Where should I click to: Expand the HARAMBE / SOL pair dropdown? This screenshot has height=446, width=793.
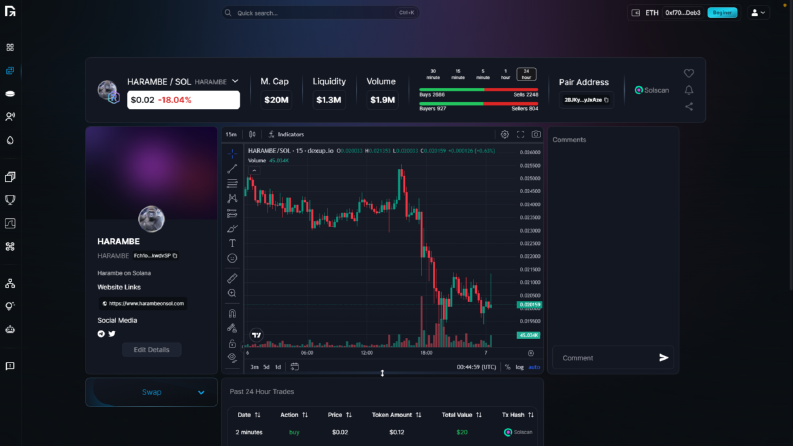coord(235,81)
